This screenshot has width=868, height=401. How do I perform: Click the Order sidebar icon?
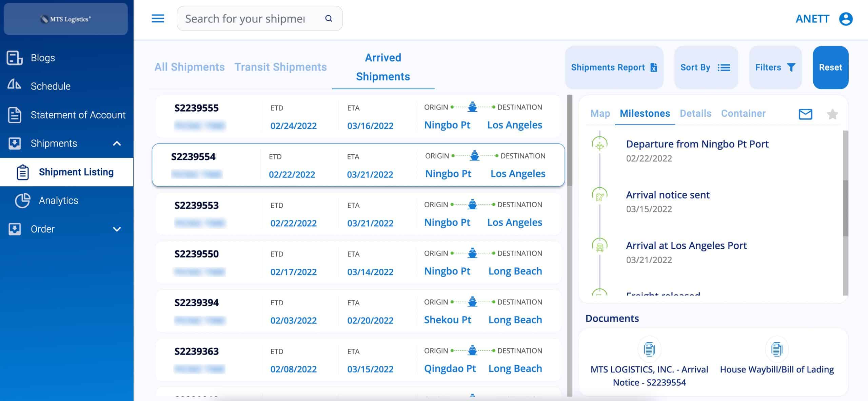[15, 229]
